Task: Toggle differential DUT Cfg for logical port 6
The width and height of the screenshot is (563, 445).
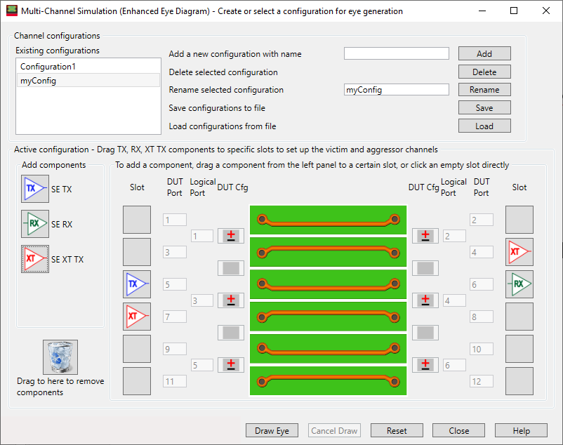Action: coord(425,365)
